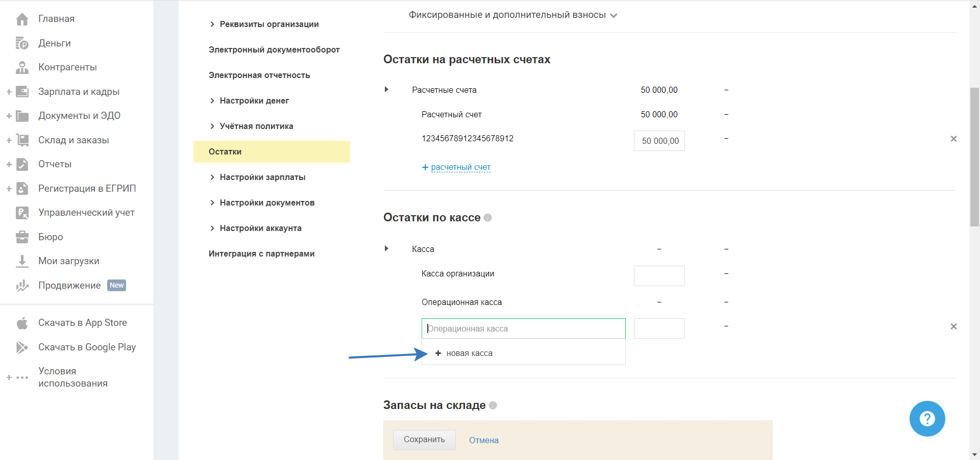This screenshot has height=460, width=980.
Task: Expand Фиксированные и дополнительный взносы dropdown
Action: coord(614,15)
